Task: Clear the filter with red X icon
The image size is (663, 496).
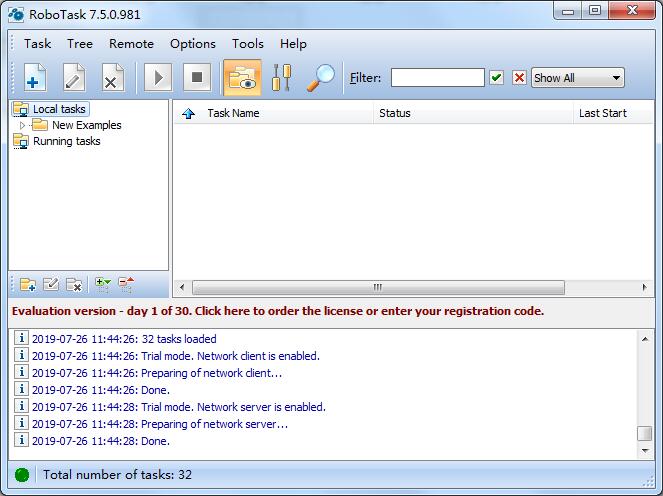Action: (519, 78)
